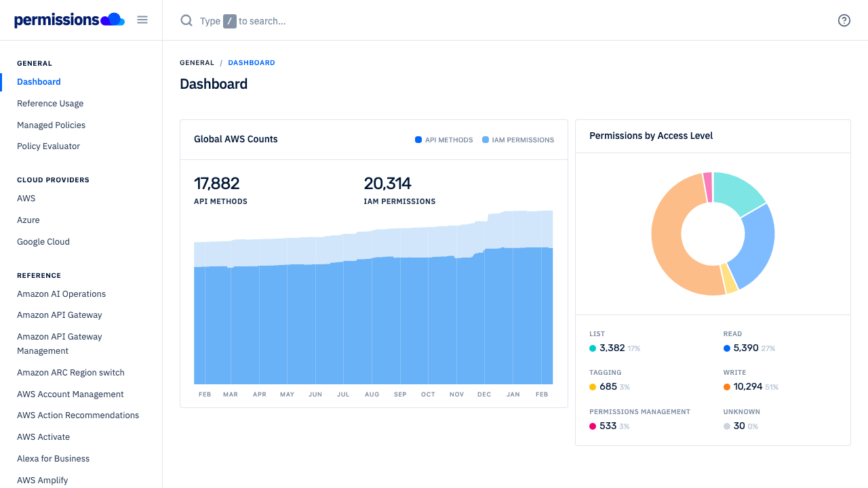The image size is (868, 488).
Task: Click the pink PERMISSIONS MANAGEMENT legend dot
Action: click(x=593, y=426)
